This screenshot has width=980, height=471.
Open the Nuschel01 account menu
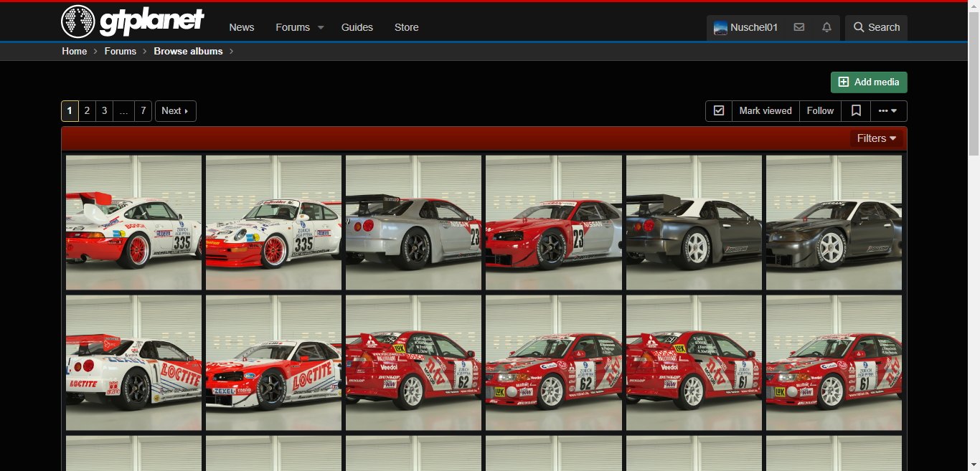(x=746, y=28)
